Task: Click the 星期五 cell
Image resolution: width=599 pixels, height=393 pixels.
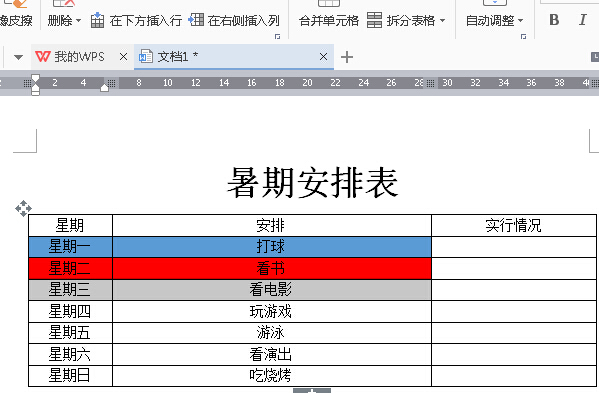Action: [x=70, y=333]
